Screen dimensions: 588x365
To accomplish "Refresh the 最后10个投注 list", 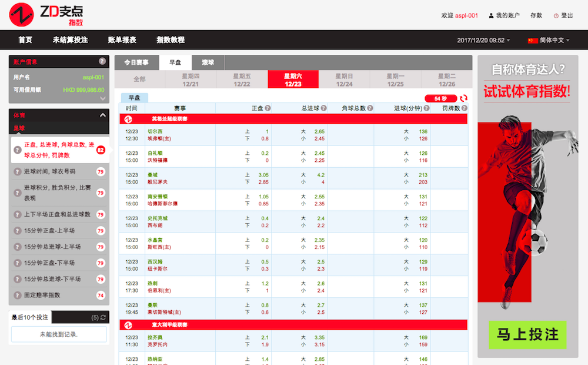I will click(x=103, y=318).
